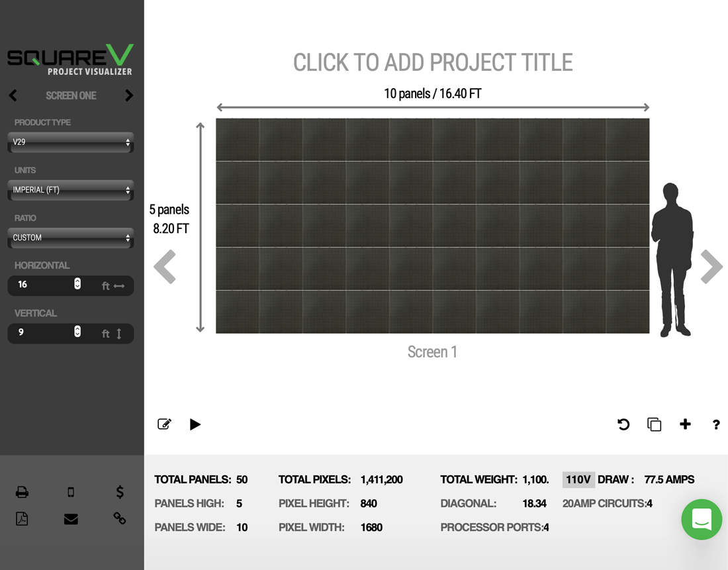Email the screen configuration
Image resolution: width=728 pixels, height=570 pixels.
(x=71, y=520)
